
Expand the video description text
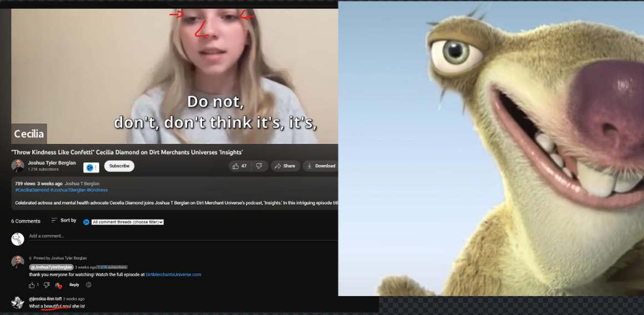(x=177, y=203)
